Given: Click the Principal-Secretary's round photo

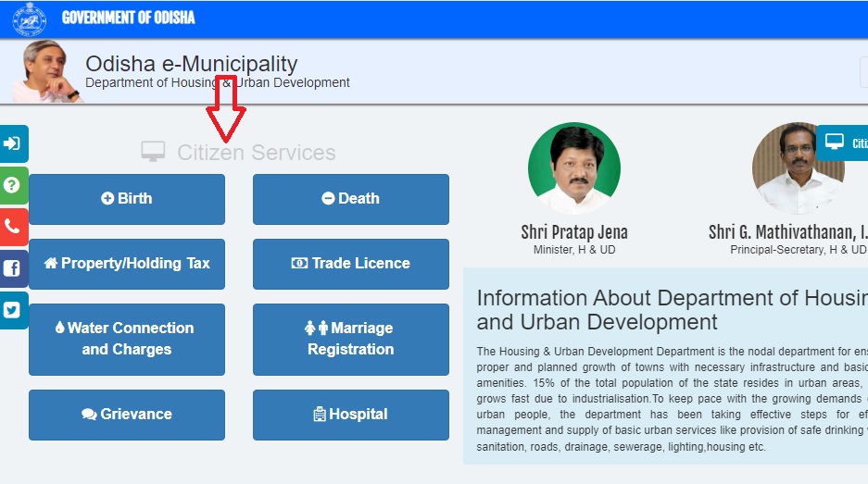Looking at the screenshot, I should click(798, 168).
